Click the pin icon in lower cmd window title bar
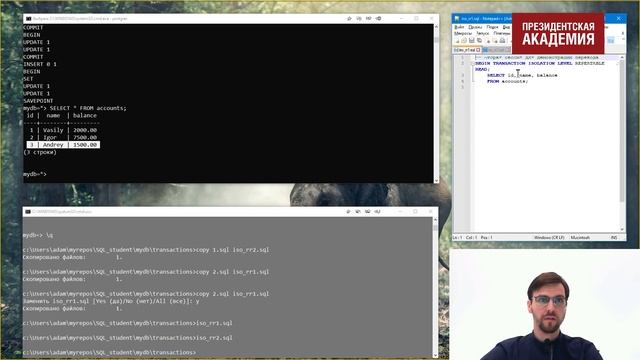Viewport: 640px width, 360px height. tap(348, 211)
